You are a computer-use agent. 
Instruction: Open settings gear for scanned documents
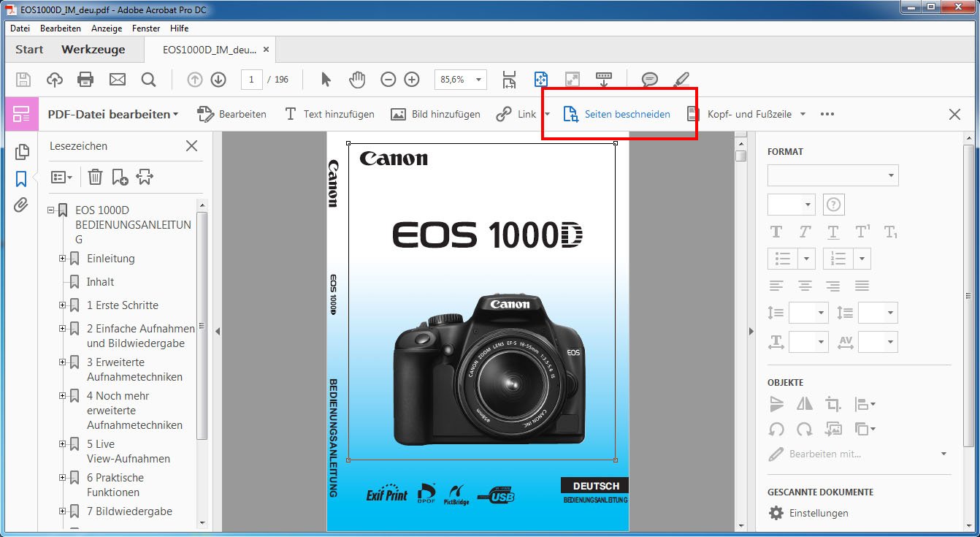pyautogui.click(x=776, y=513)
